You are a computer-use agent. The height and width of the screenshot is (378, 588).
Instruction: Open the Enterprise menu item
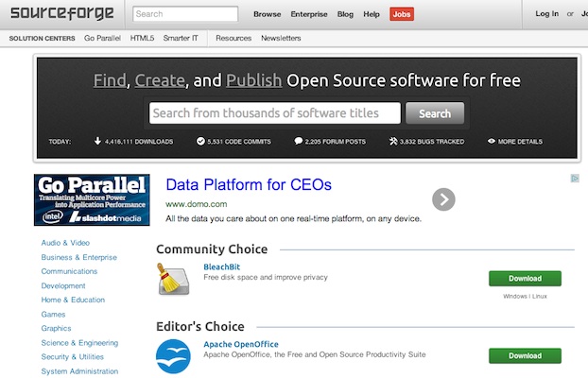309,14
